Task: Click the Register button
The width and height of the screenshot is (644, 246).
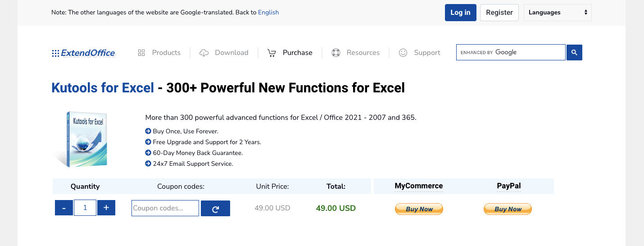Action: tap(499, 13)
